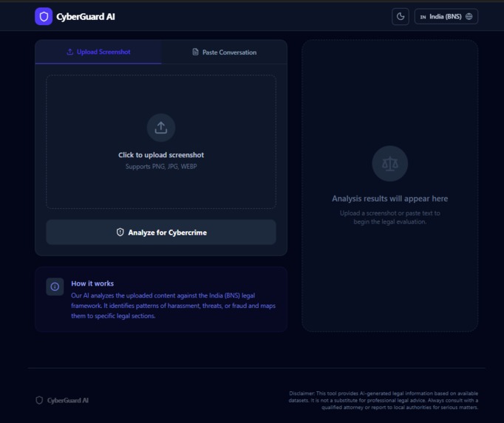This screenshot has height=423, width=504.
Task: Click the How it works heading
Action: pyautogui.click(x=92, y=283)
